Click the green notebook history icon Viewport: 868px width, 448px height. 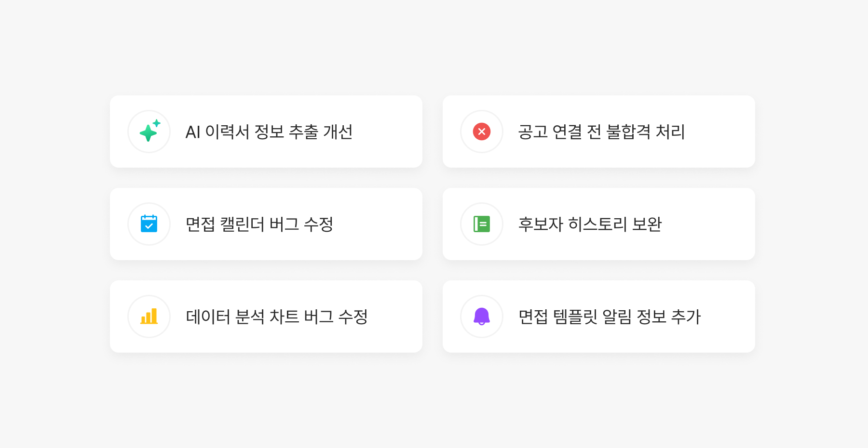coord(481,224)
